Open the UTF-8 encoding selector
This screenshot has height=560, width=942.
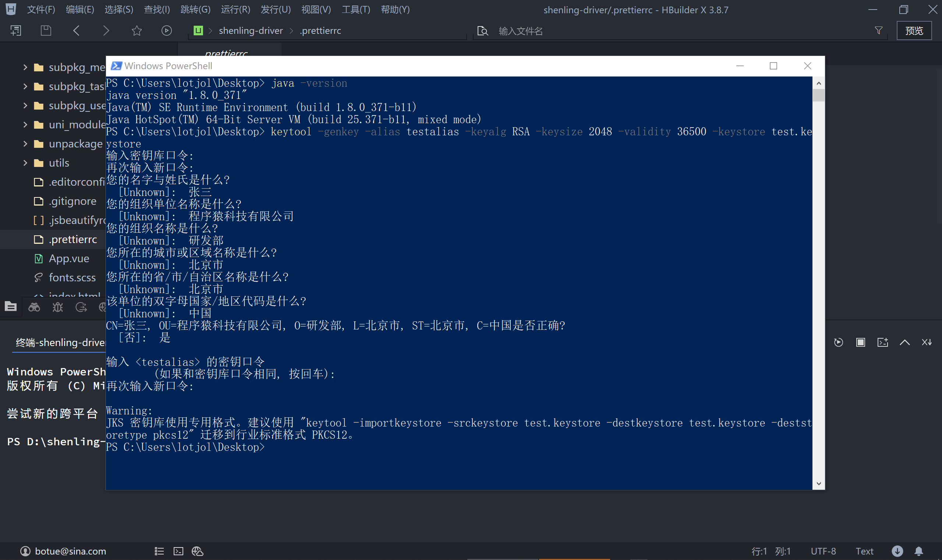823,551
